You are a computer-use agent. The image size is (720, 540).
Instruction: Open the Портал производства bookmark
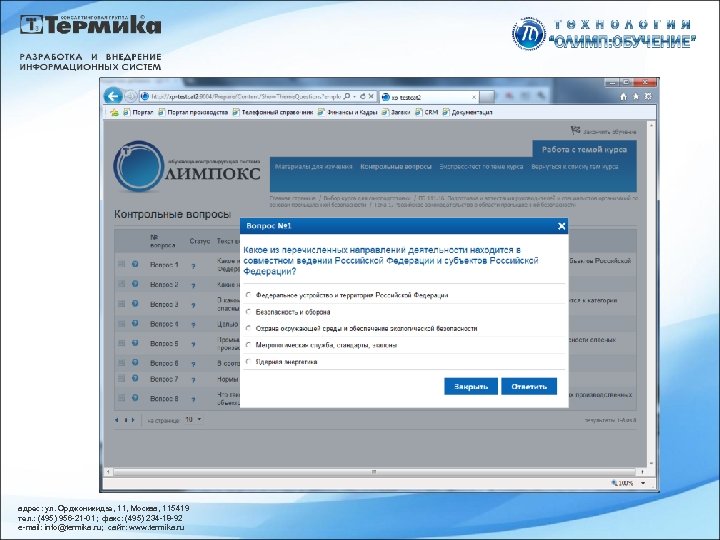pyautogui.click(x=193, y=112)
